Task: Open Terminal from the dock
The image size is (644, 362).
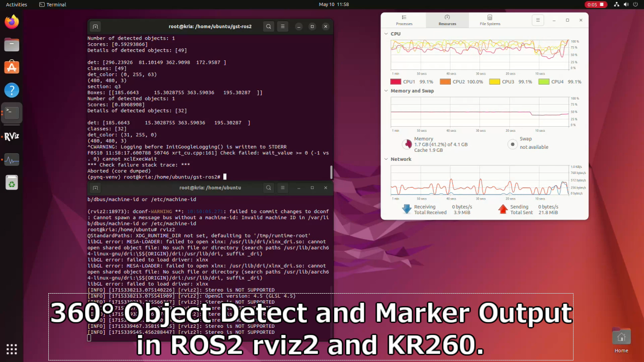Action: click(11, 113)
